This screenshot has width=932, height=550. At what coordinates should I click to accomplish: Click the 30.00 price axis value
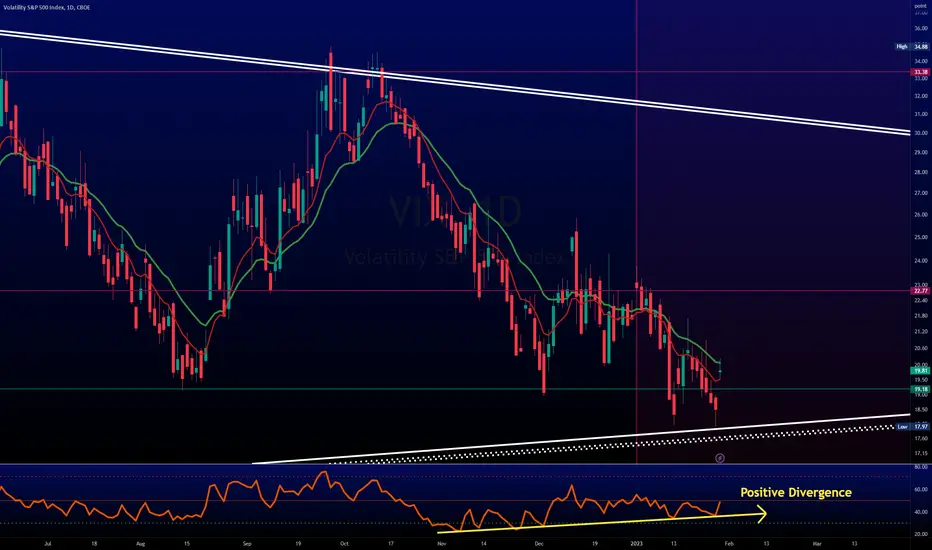(921, 133)
